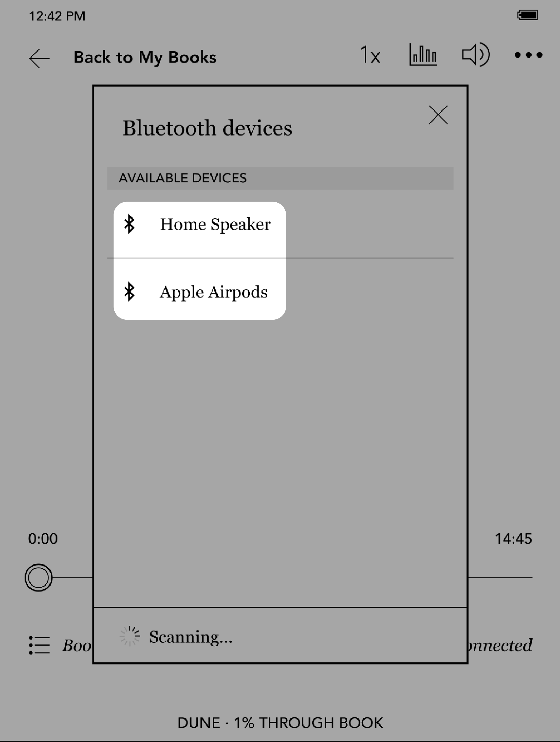Toggle audio output to connected device
This screenshot has width=560, height=742.
click(475, 55)
